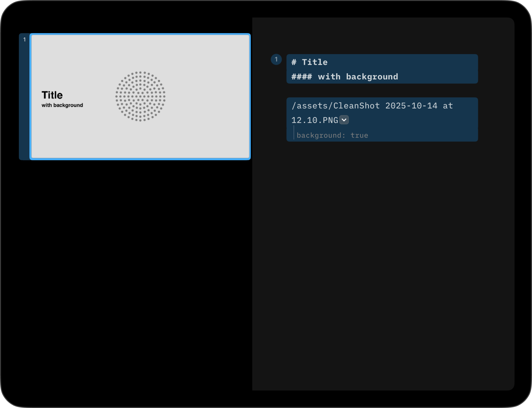Click the single '#' symbol before Title
This screenshot has width=532, height=408.
294,62
